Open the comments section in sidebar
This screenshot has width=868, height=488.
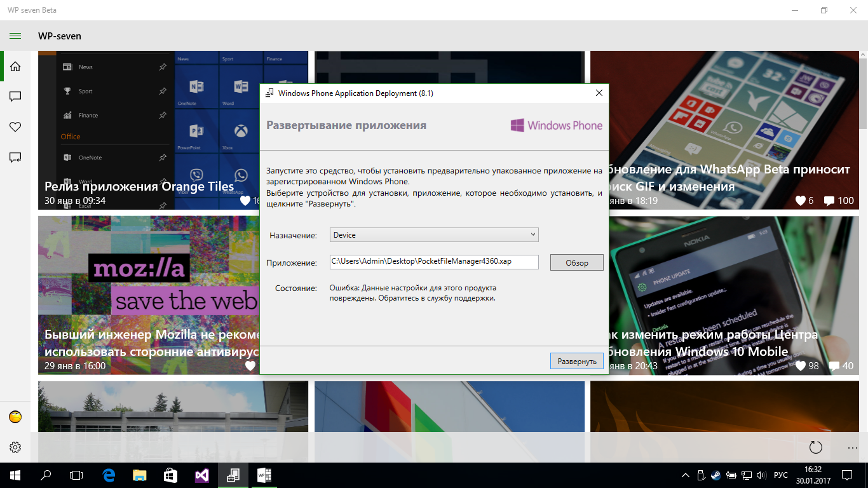tap(15, 97)
